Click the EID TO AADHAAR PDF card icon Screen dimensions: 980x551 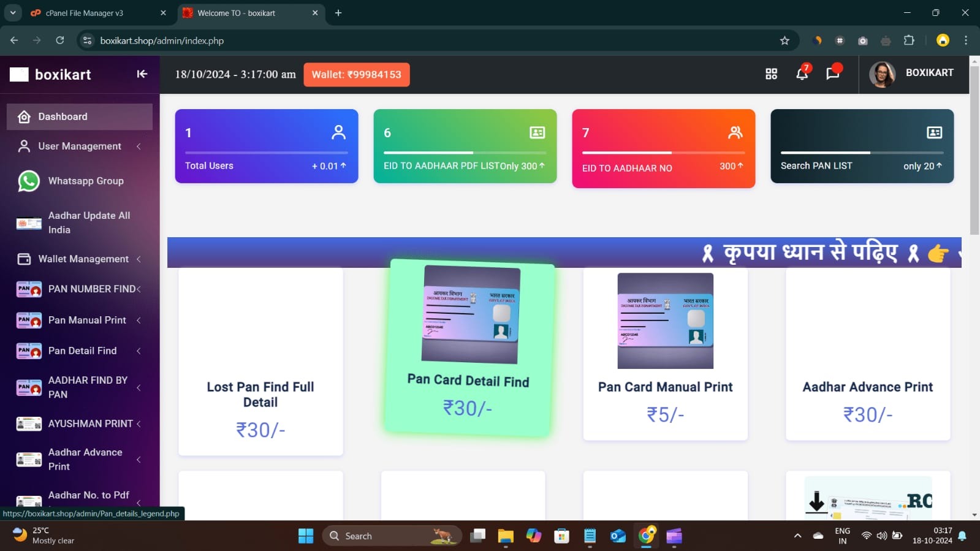537,132
